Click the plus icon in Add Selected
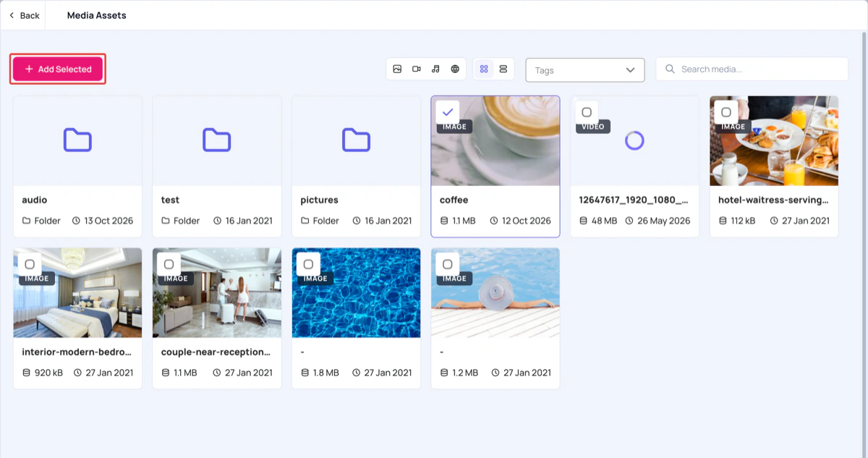 pyautogui.click(x=29, y=69)
